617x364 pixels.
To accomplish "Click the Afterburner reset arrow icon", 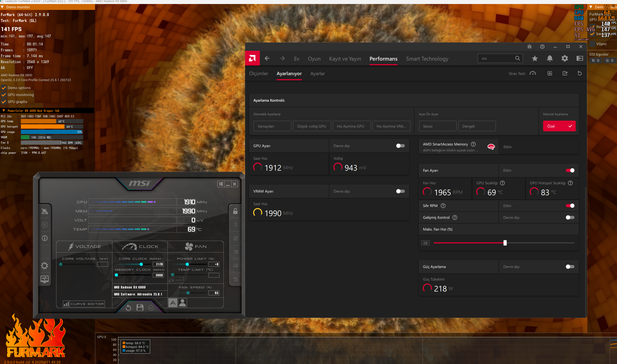I will click(x=128, y=308).
